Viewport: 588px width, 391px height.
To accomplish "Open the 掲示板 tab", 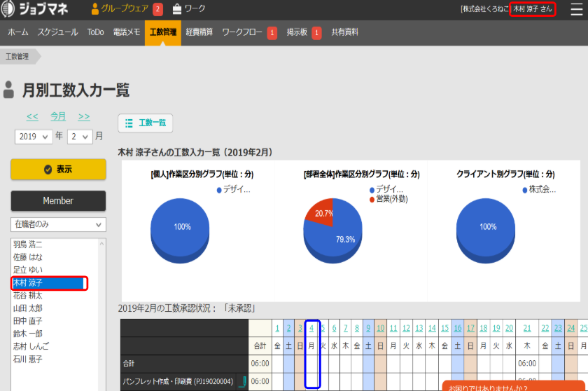I will 297,32.
